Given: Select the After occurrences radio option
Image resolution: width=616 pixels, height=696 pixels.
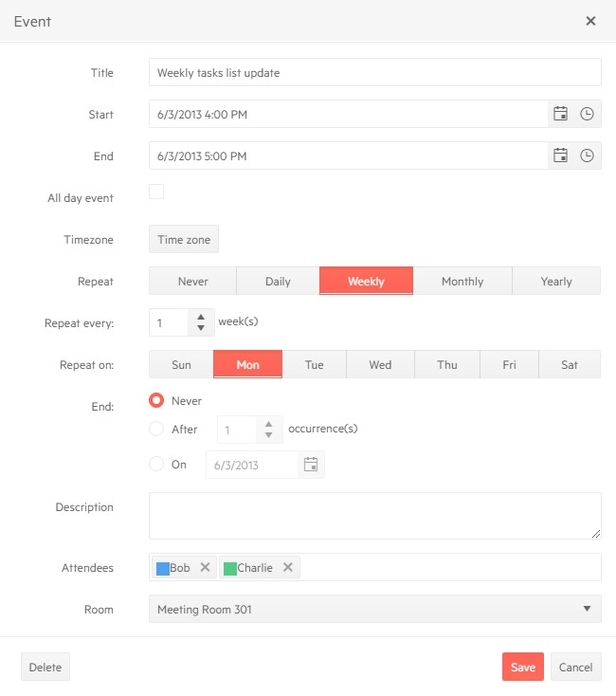Looking at the screenshot, I should tap(157, 430).
